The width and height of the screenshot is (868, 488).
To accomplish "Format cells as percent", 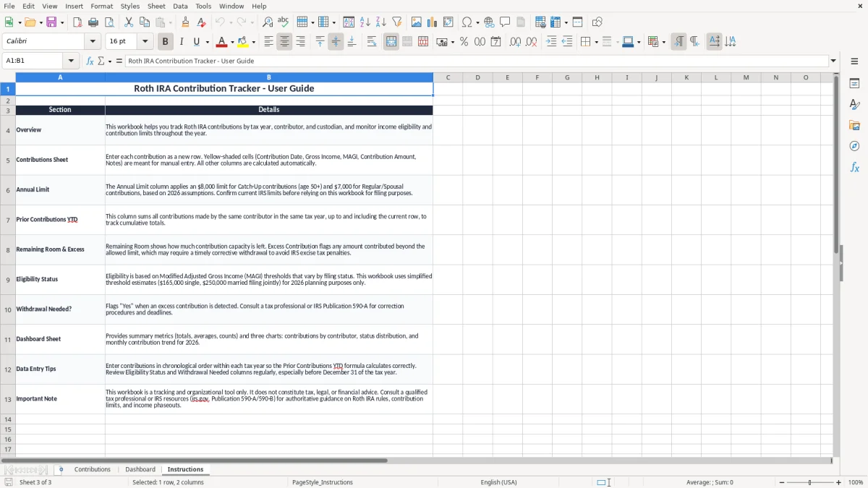I will (x=464, y=42).
